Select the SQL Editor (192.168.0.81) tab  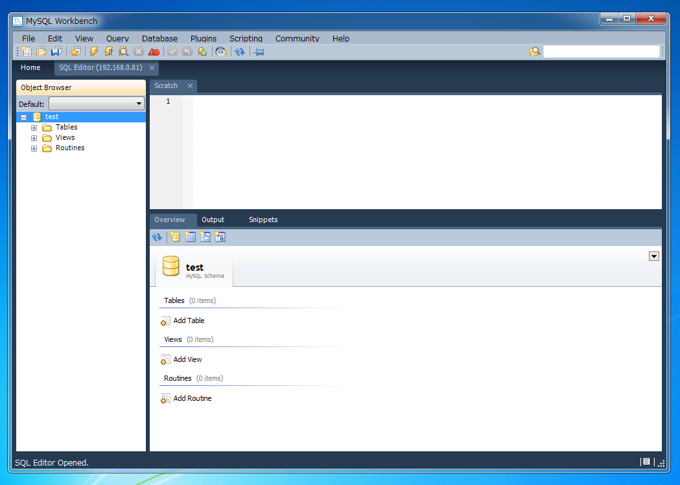(101, 68)
